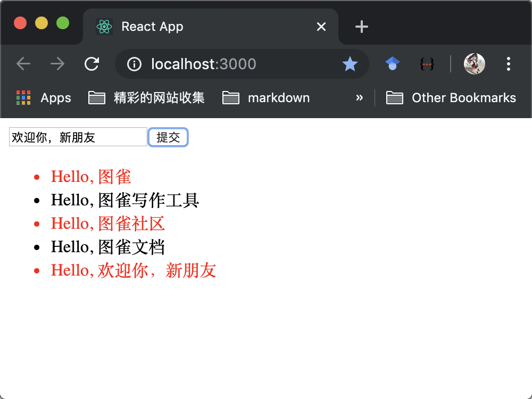Open the {...} extension icon
This screenshot has width=532, height=399.
[x=427, y=64]
